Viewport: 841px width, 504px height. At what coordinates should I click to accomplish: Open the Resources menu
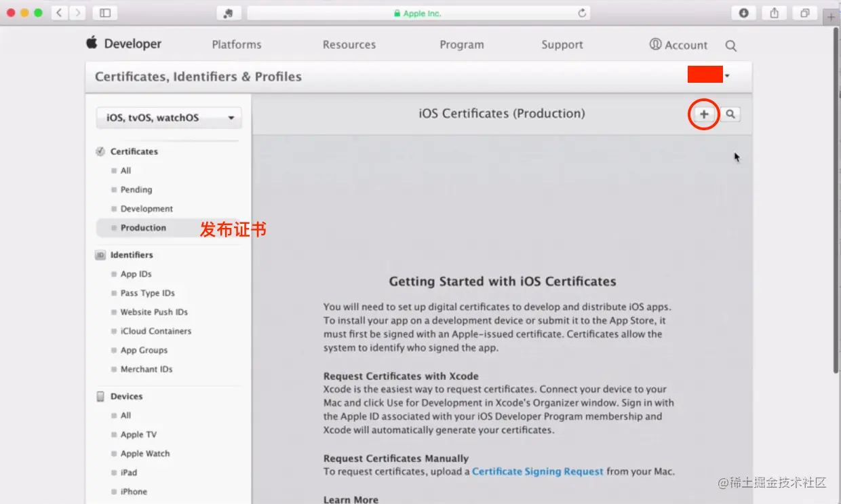point(349,45)
